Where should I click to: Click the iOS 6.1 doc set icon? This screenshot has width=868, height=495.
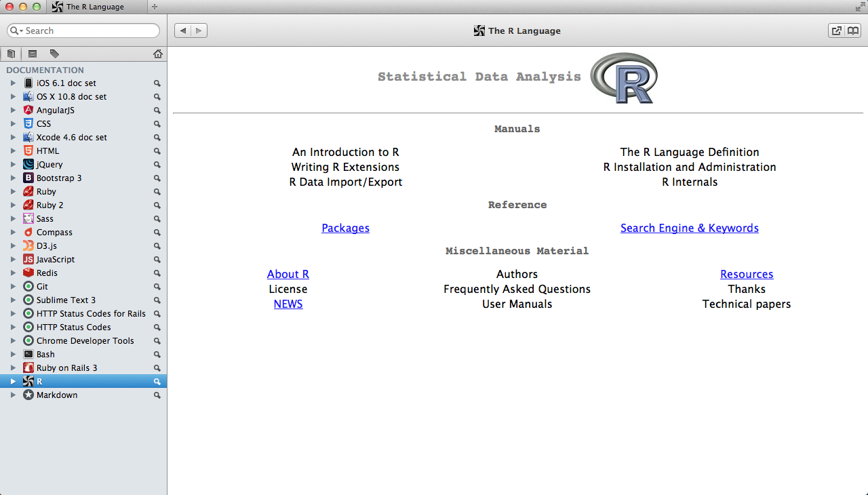28,83
